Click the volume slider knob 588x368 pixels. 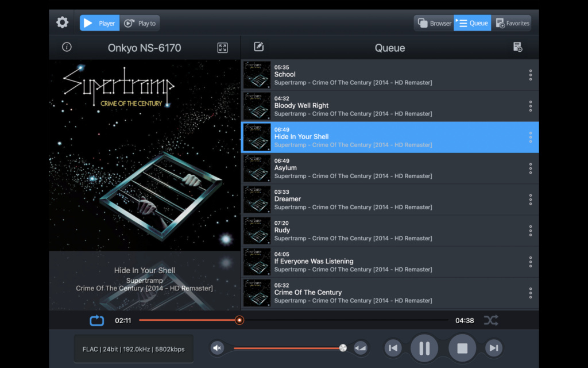click(343, 348)
